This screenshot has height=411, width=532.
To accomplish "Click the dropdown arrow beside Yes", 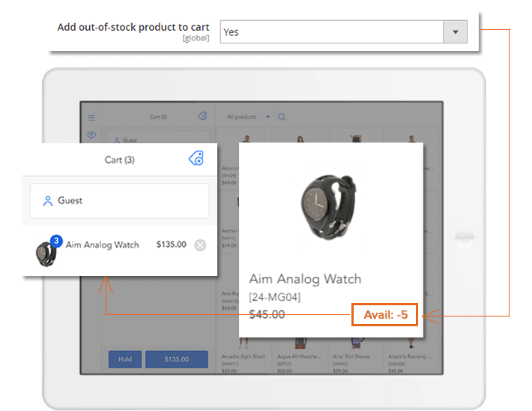I will (x=455, y=32).
